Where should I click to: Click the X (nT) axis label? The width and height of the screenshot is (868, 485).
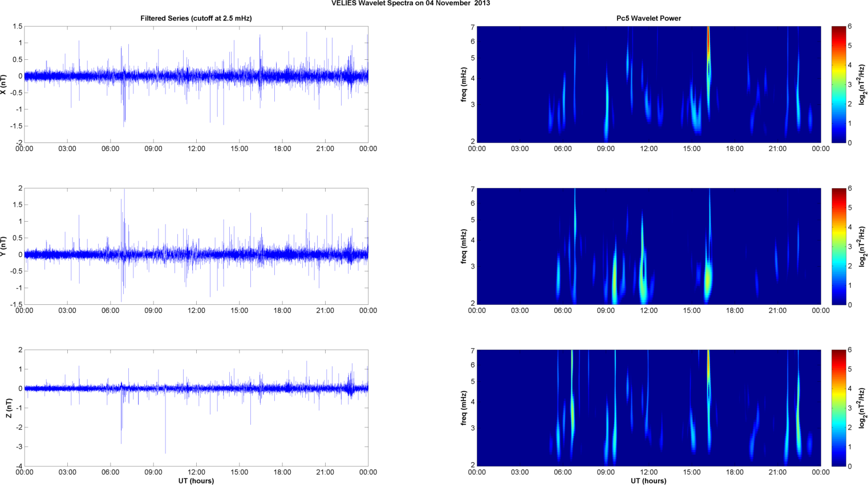[x=3, y=84]
